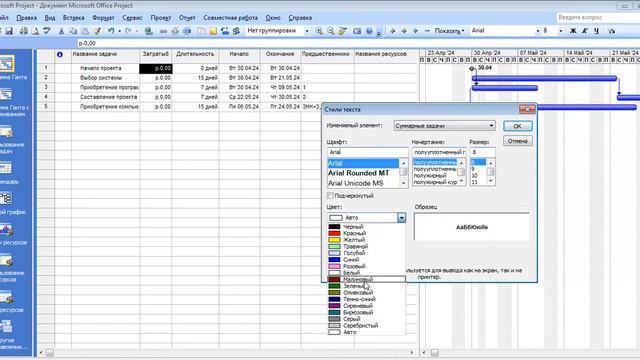
Task: Open the Правка menu
Action: point(27,18)
